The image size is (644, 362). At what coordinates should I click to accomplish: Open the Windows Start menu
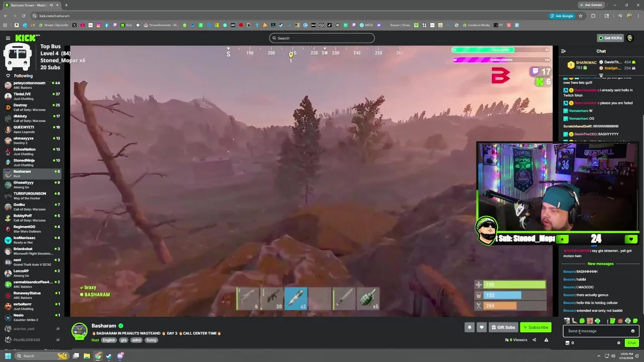click(x=8, y=356)
